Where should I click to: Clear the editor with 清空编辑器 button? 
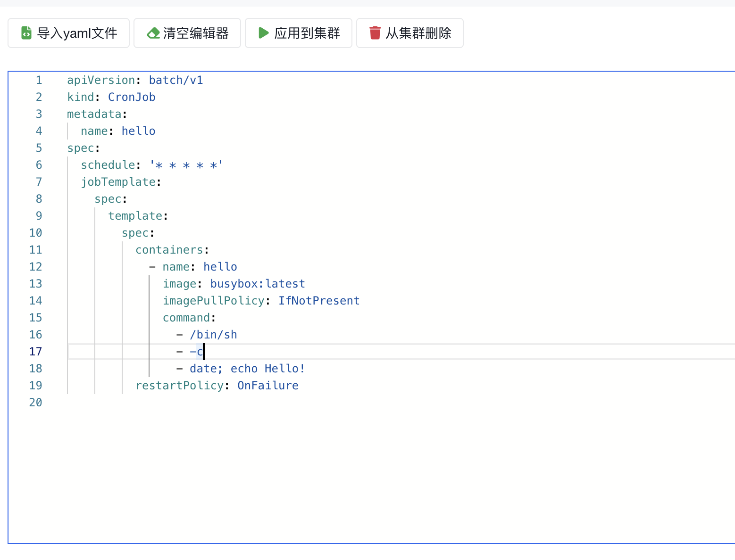[187, 33]
